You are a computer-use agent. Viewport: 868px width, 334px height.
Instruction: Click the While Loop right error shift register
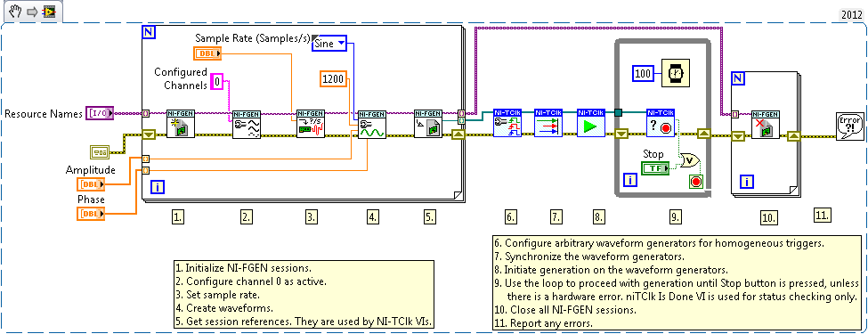tap(703, 134)
